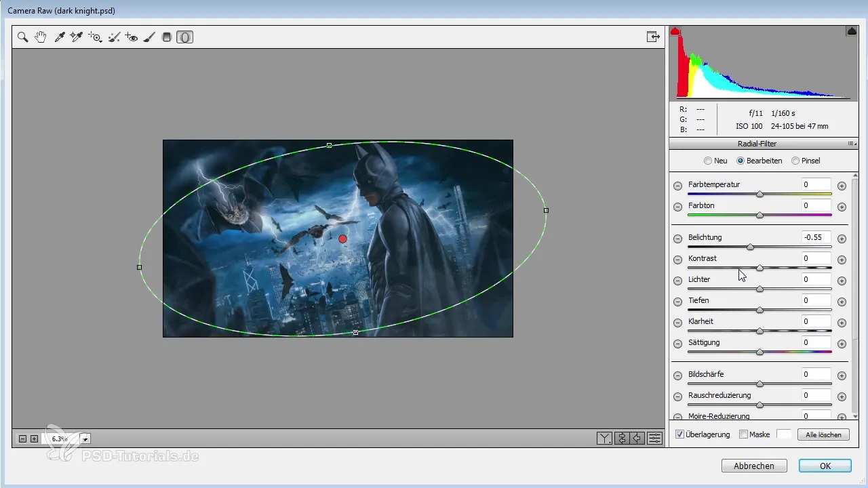Image resolution: width=868 pixels, height=488 pixels.
Task: Open the zoom level dropdown arrow
Action: (85, 439)
